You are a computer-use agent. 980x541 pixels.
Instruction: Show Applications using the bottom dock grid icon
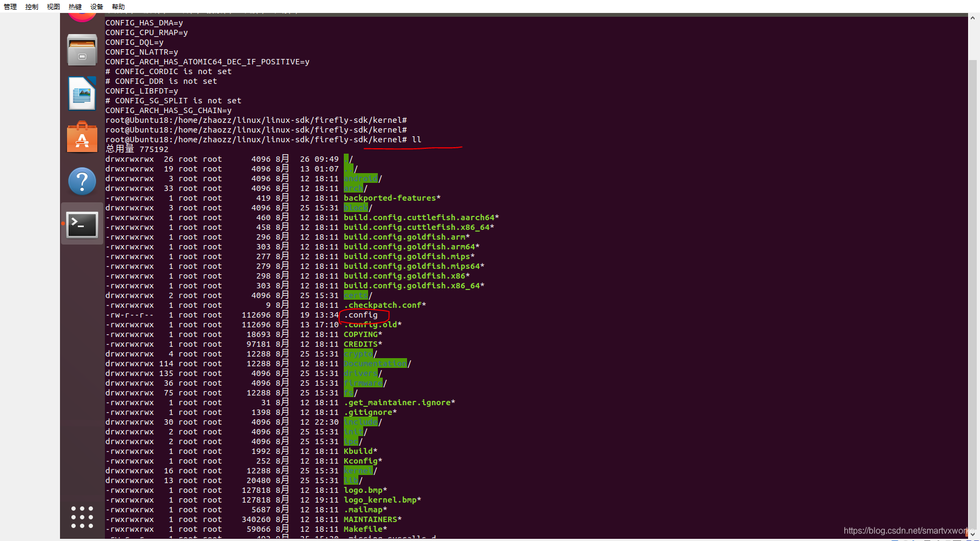[x=82, y=517]
